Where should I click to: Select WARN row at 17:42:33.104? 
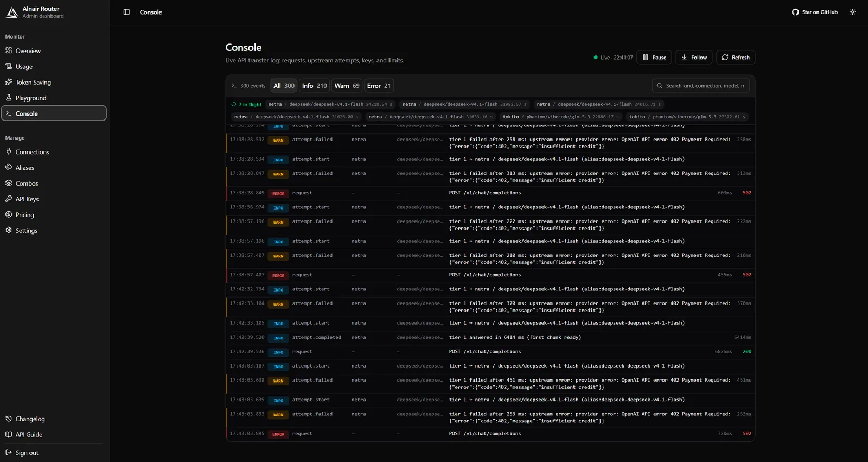[x=490, y=307]
